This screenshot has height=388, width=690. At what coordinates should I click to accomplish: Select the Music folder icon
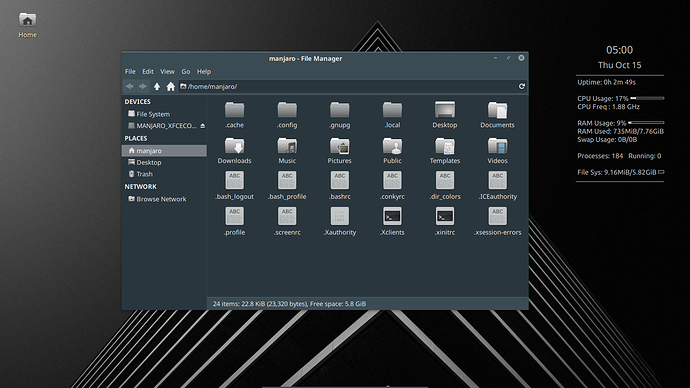(287, 146)
